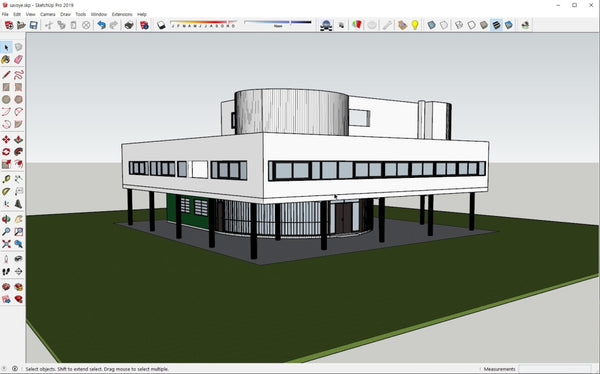
Task: Pick the Position Camera tool
Action: [x=6, y=259]
